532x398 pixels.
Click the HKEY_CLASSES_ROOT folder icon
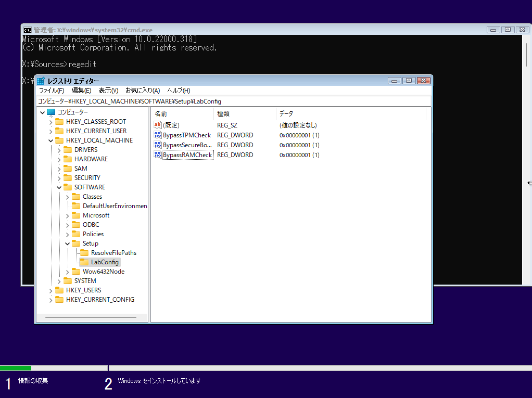(x=59, y=121)
